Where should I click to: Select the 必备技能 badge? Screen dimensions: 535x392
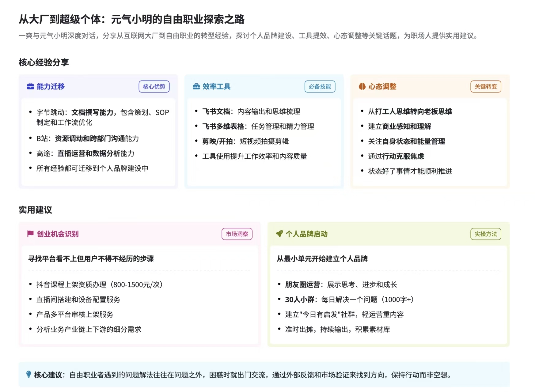coord(320,86)
